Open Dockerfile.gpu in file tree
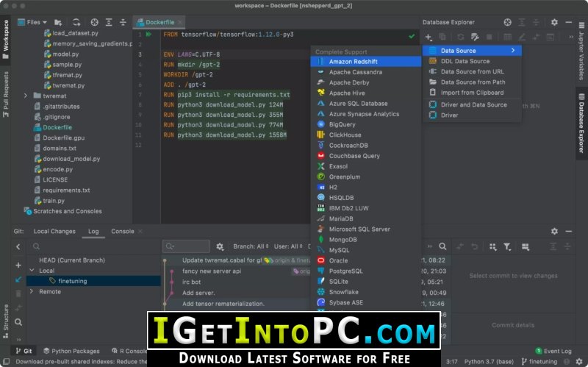 (63, 138)
